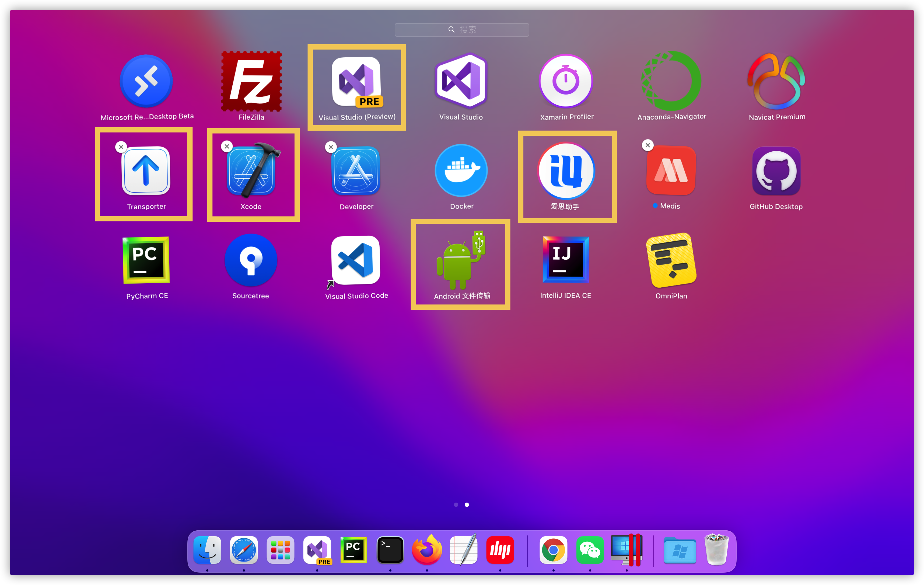
Task: Launch PyCharm CE from Launchpad grid
Action: [x=146, y=260]
